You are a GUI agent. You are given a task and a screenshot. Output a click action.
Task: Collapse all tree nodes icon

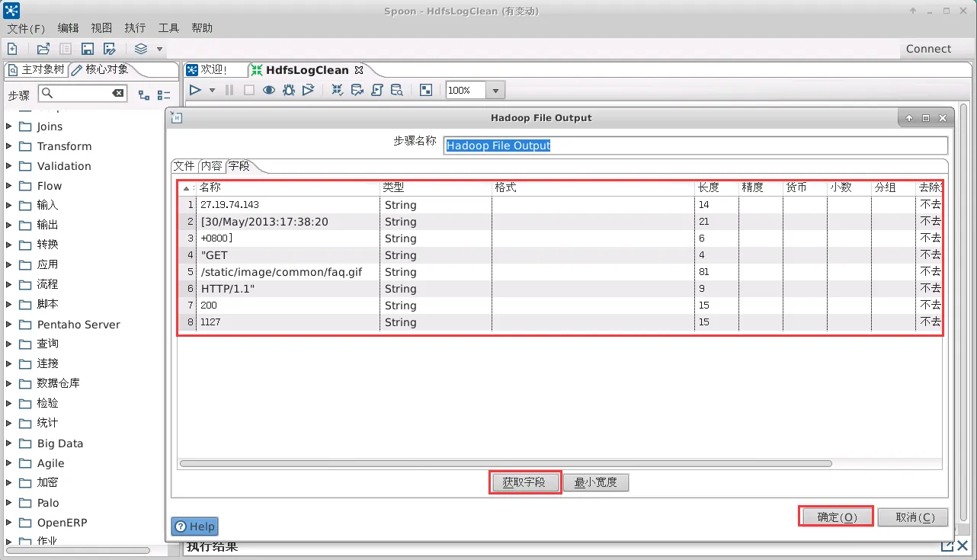tap(164, 95)
